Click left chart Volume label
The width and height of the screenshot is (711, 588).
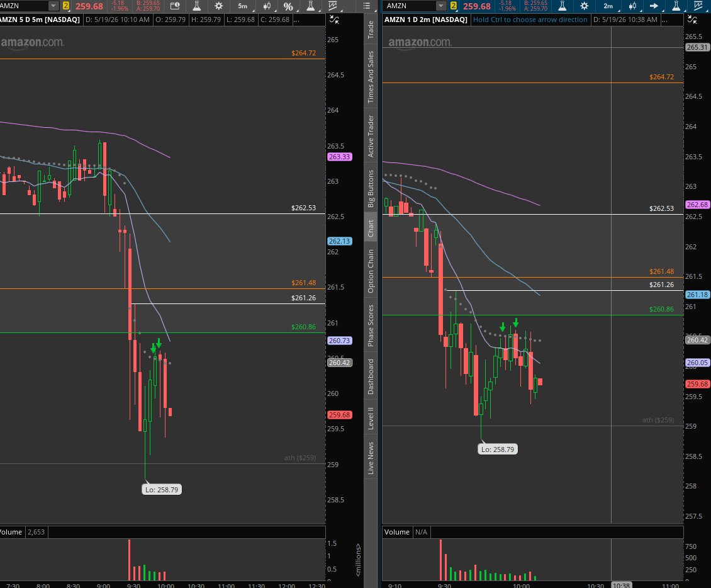[11, 532]
